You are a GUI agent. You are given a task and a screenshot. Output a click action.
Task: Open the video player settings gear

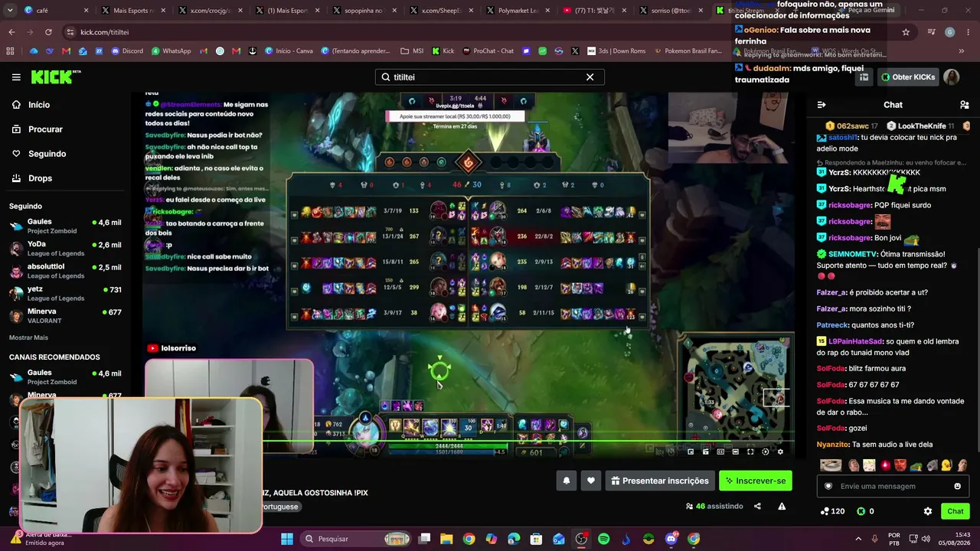pyautogui.click(x=780, y=452)
